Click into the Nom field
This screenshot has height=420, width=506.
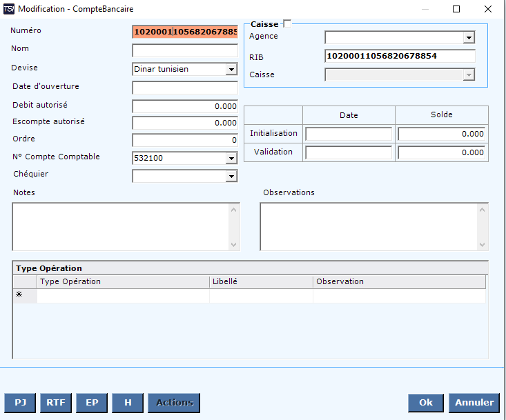pyautogui.click(x=185, y=50)
